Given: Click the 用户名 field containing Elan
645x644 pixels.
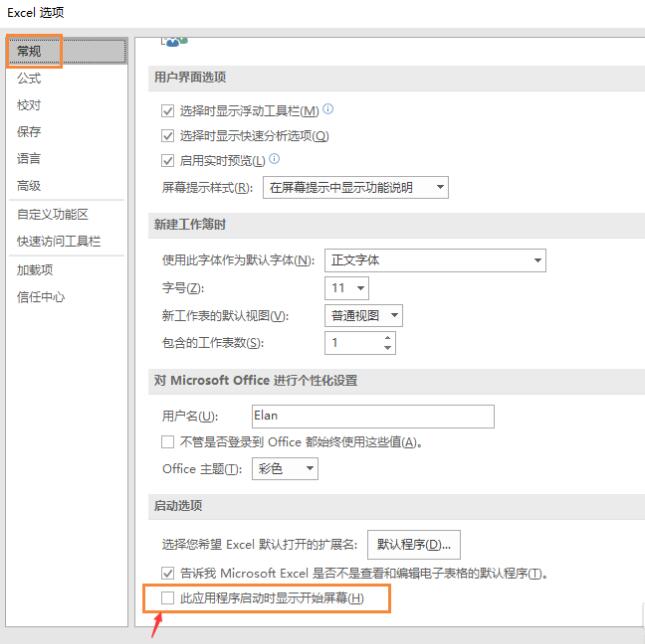Looking at the screenshot, I should click(373, 416).
